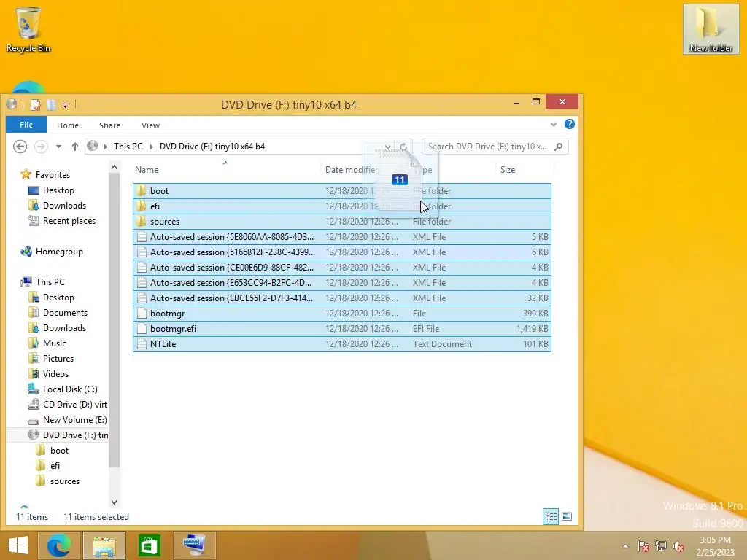This screenshot has width=747, height=560.
Task: Click the Properties quick access toolbar icon
Action: (x=35, y=104)
